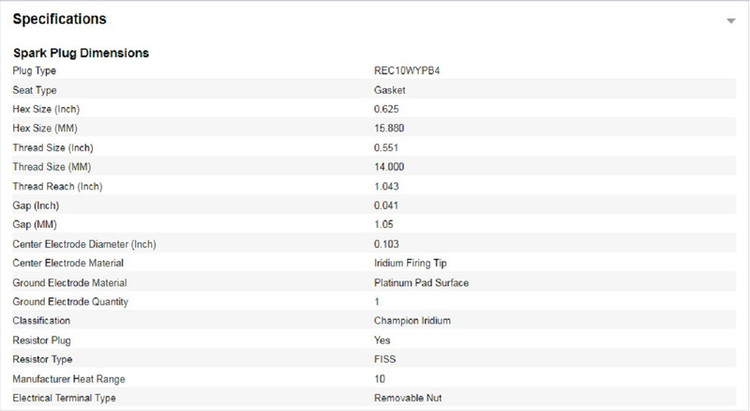Click the Specifications heading
This screenshot has width=750, height=411.
pos(59,19)
